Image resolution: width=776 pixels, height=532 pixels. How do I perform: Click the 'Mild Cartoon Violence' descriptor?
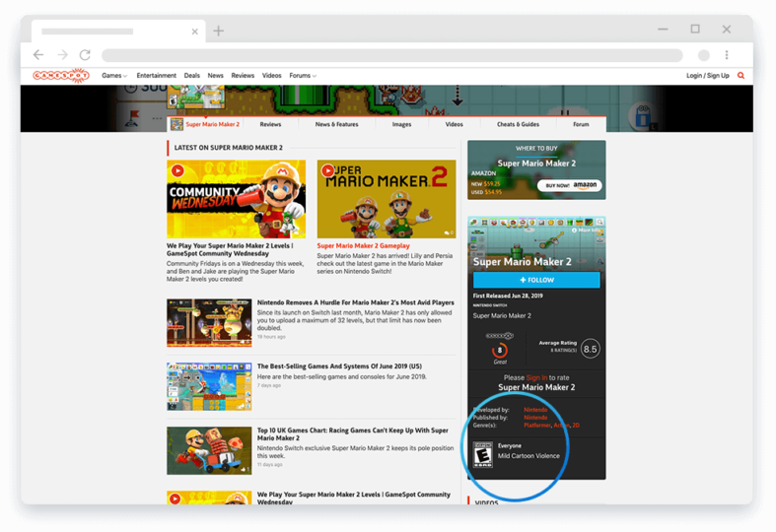tap(529, 456)
